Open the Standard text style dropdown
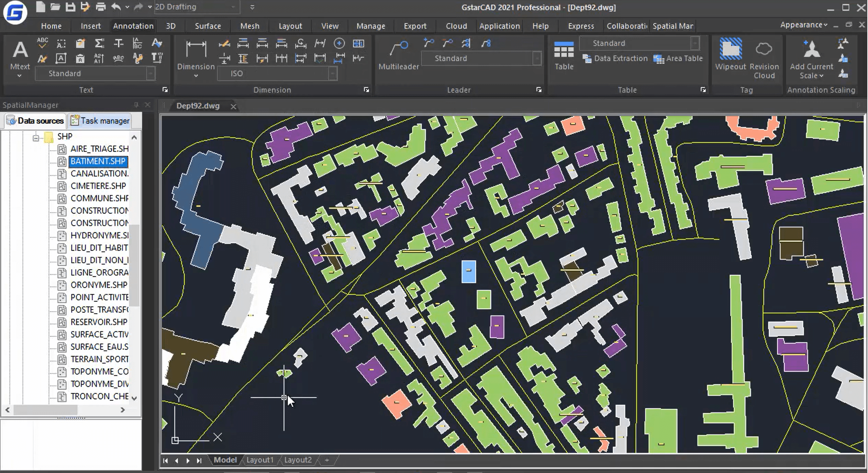This screenshot has height=473, width=868. tap(95, 73)
